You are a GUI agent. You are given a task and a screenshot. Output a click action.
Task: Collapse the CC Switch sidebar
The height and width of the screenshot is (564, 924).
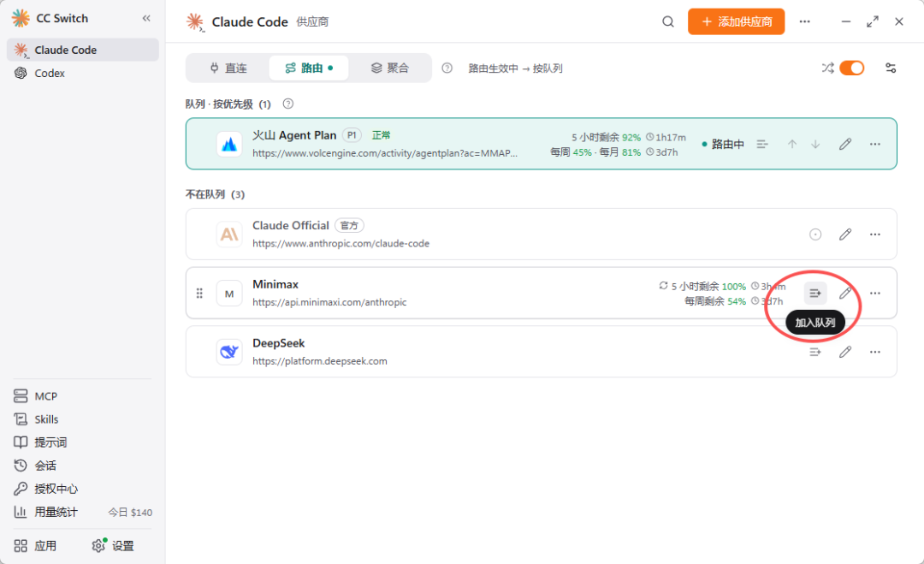coord(146,18)
